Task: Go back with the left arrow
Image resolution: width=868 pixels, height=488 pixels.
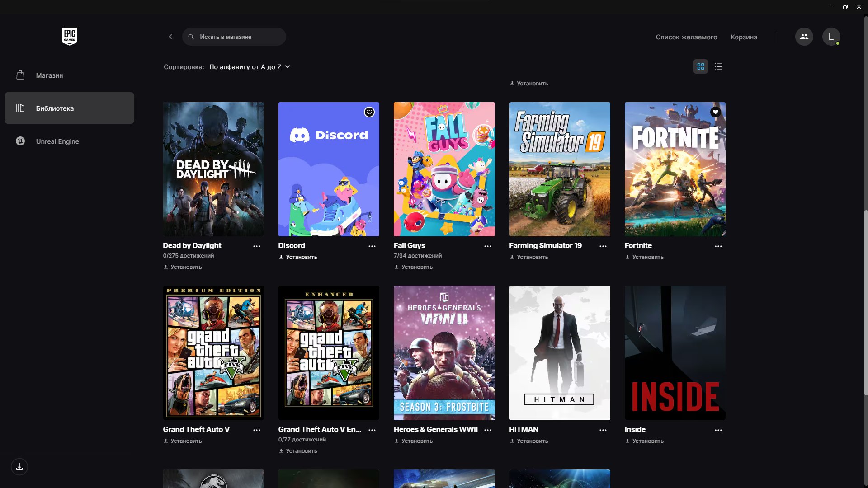Action: [170, 37]
